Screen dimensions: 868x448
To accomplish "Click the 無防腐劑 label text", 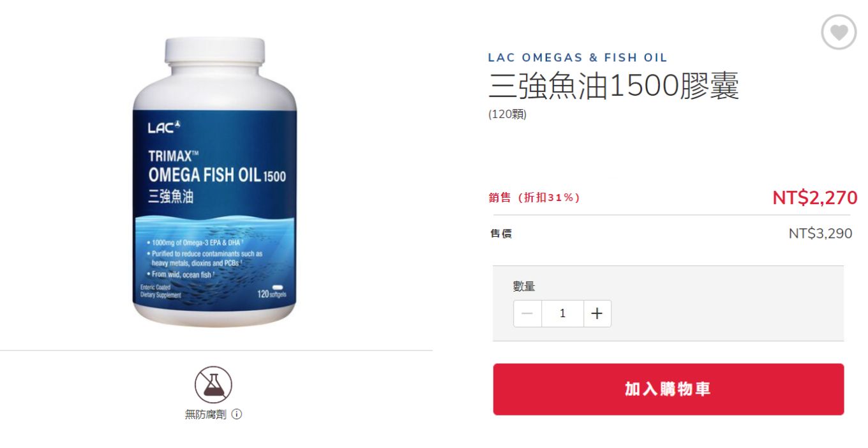I will (x=206, y=414).
